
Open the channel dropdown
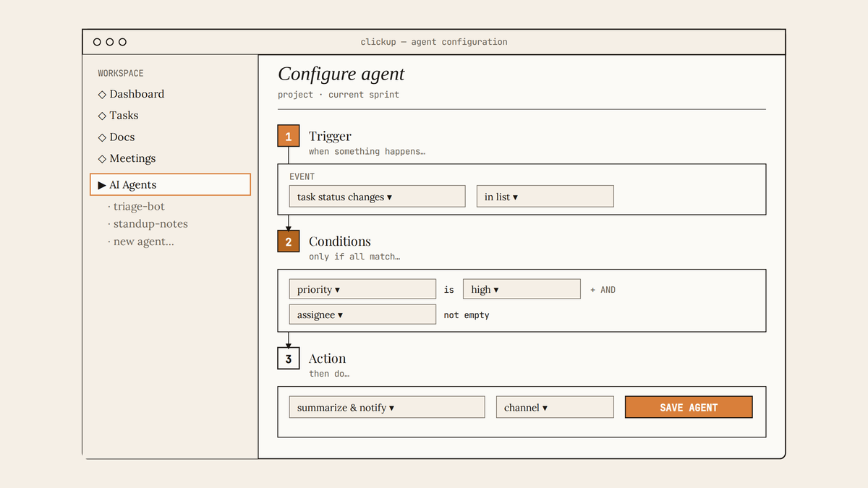click(x=555, y=407)
